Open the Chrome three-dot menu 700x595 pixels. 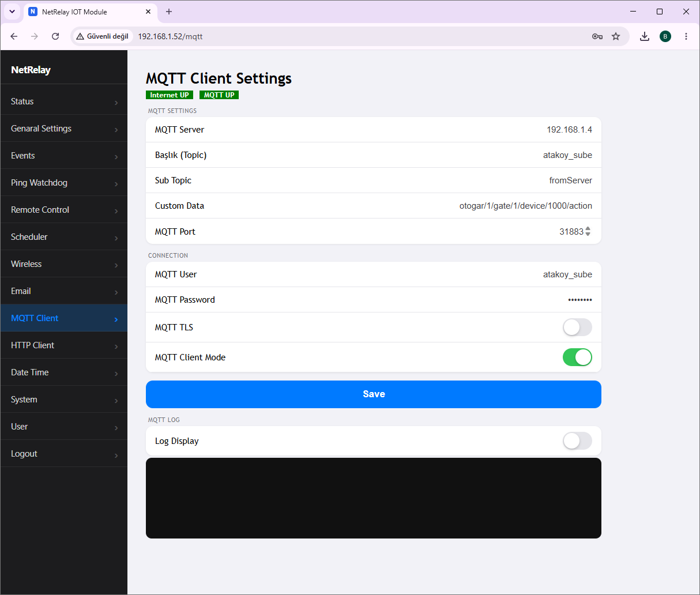(x=686, y=36)
